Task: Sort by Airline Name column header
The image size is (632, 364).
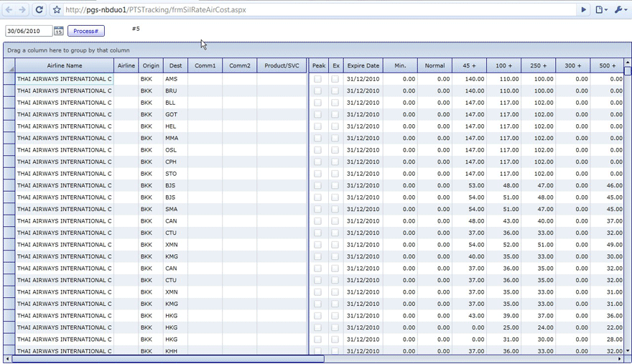Action: click(x=65, y=65)
